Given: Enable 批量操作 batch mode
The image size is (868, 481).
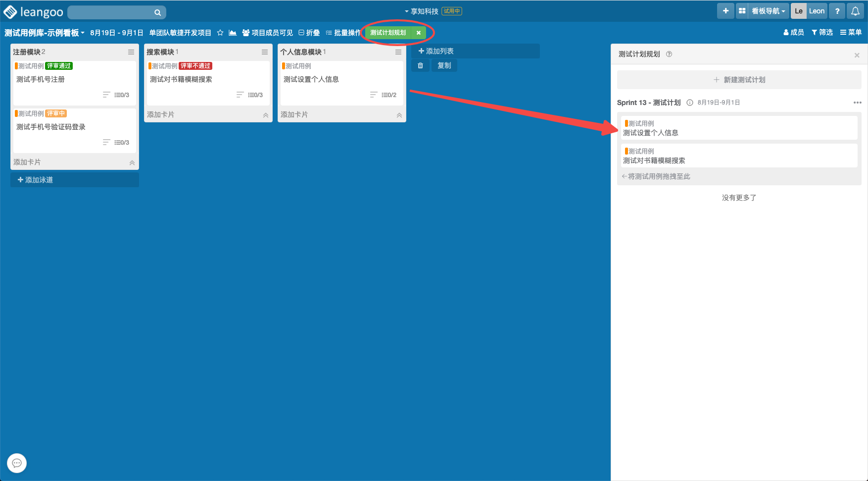Looking at the screenshot, I should coord(343,33).
